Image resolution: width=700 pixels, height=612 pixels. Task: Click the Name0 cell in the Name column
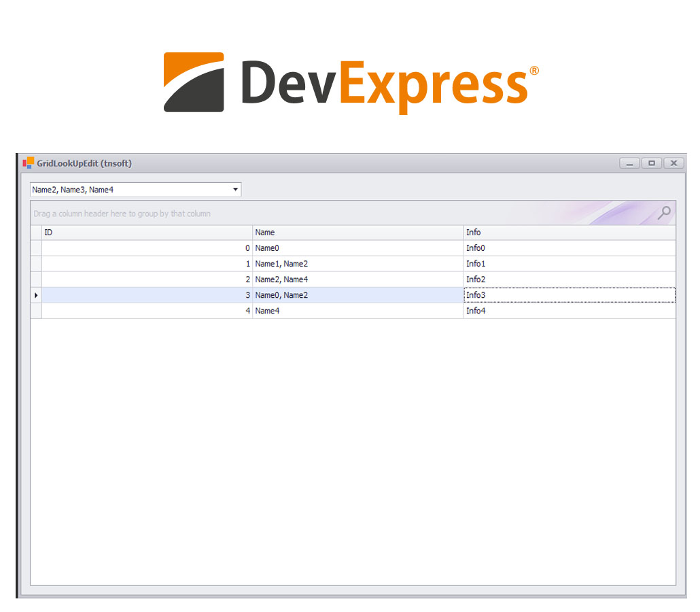coord(357,248)
